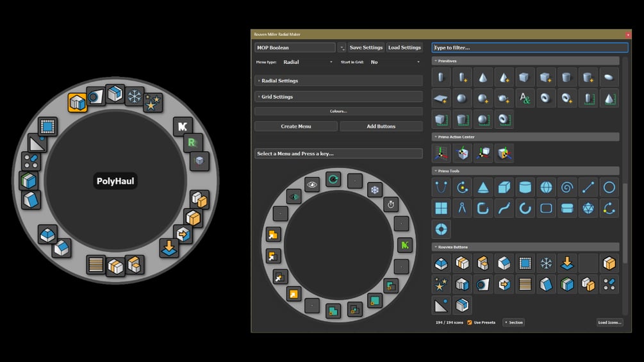Choose the text 'A&' primitive icon
The height and width of the screenshot is (362, 644).
[525, 99]
